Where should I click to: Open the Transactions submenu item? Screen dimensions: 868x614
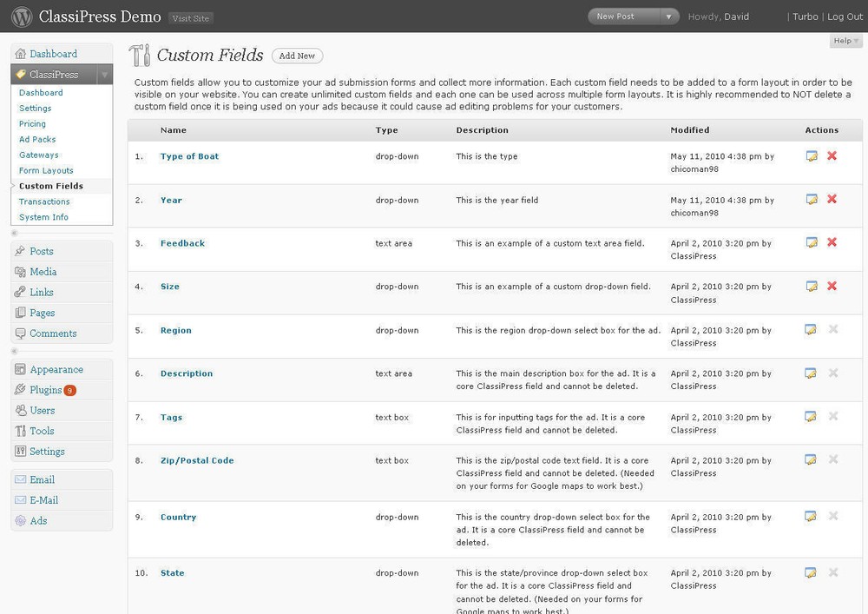(x=45, y=201)
